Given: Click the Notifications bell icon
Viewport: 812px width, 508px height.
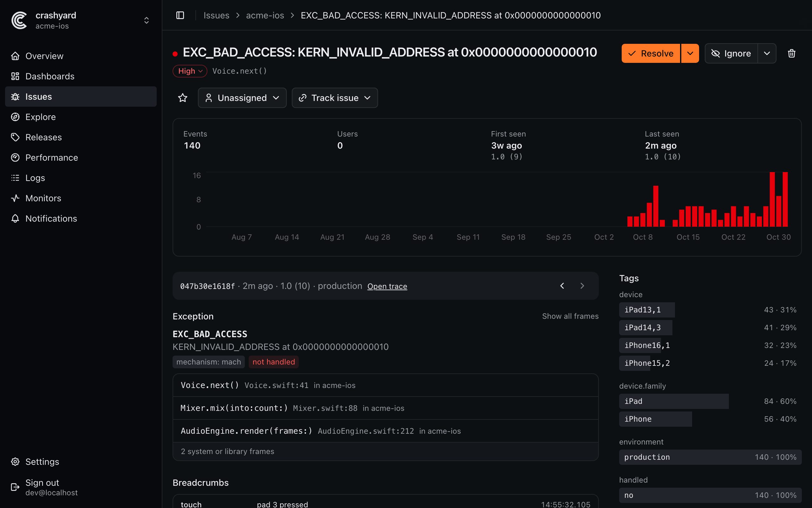Looking at the screenshot, I should [x=15, y=219].
